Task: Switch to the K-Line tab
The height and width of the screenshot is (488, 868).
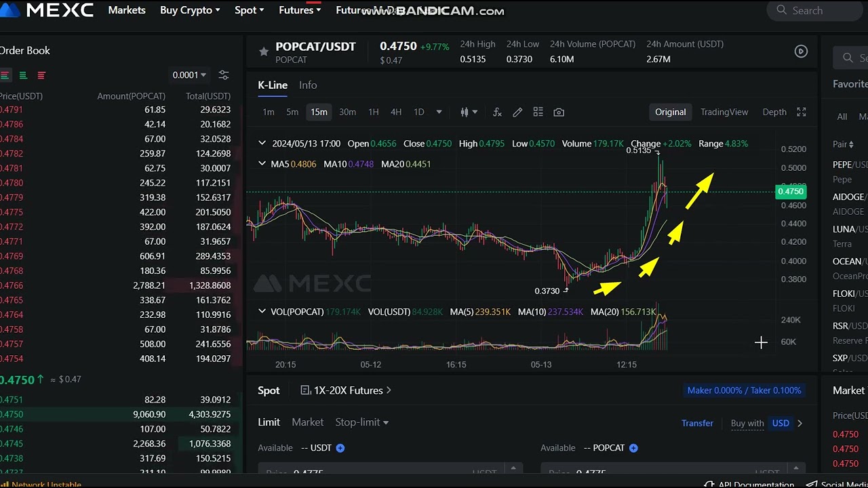Action: point(273,85)
